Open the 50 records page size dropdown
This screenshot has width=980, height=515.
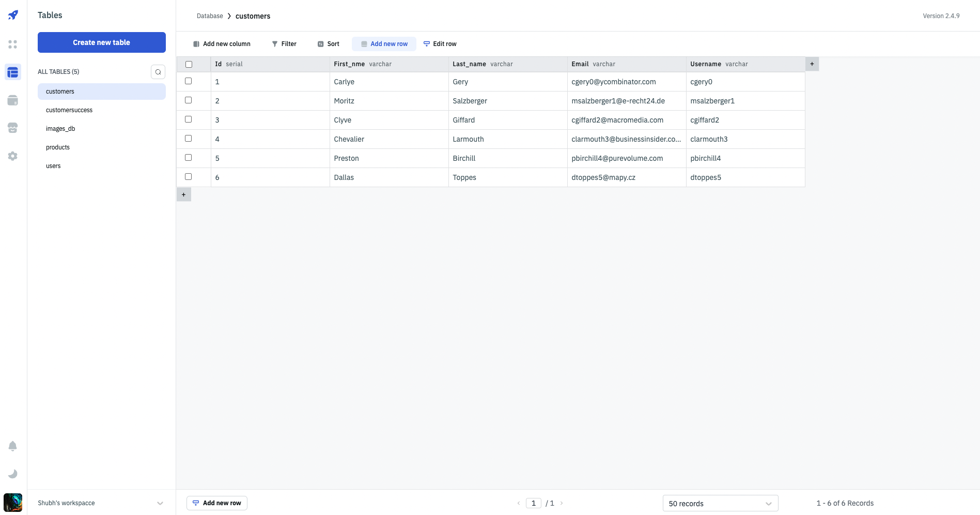point(720,504)
